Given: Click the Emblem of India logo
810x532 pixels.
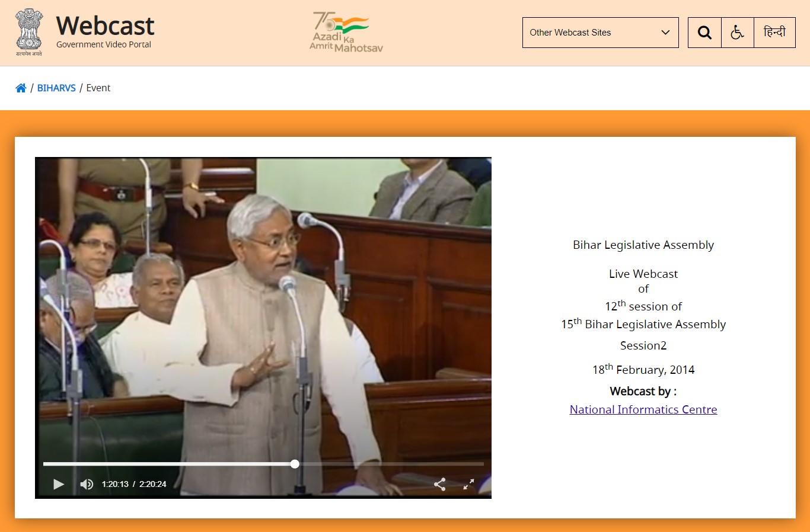Looking at the screenshot, I should 29,32.
